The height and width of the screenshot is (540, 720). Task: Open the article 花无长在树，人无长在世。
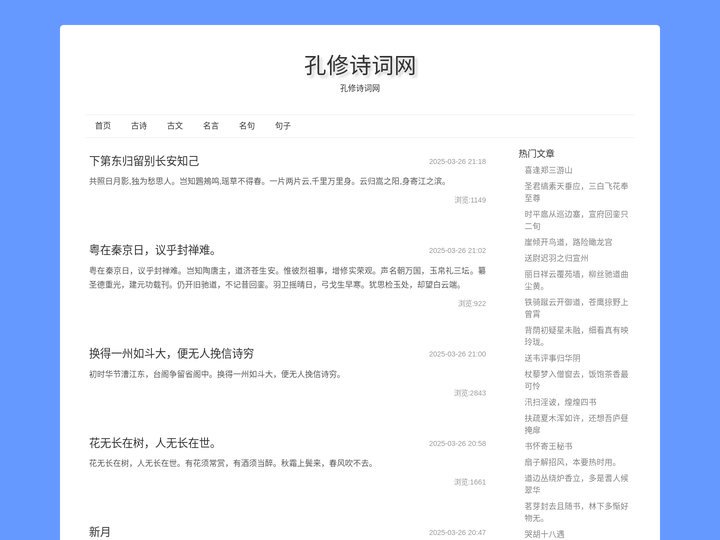152,443
